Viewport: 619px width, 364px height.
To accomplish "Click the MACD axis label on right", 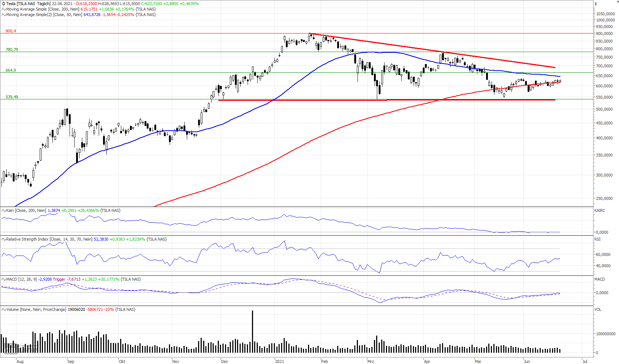I will [x=600, y=279].
